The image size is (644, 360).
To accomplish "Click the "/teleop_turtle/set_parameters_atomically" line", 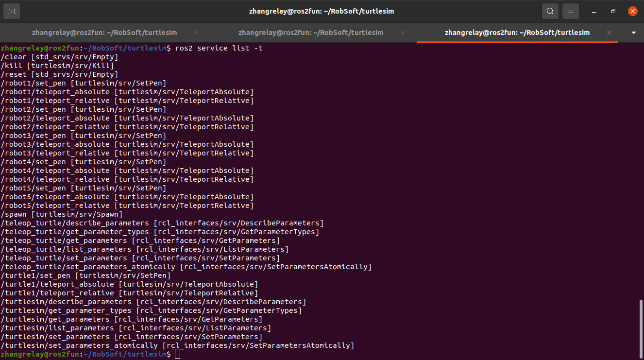I will 186,267.
